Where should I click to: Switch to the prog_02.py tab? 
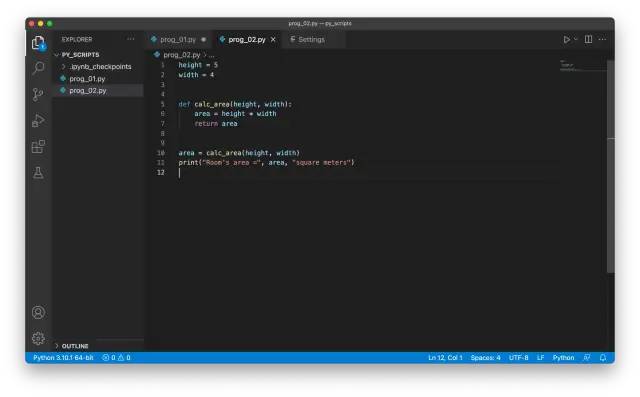247,40
